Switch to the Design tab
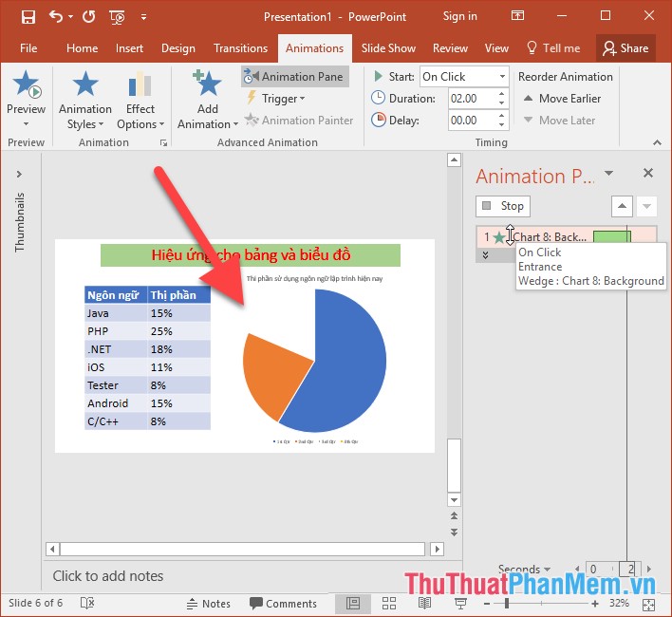 (177, 48)
